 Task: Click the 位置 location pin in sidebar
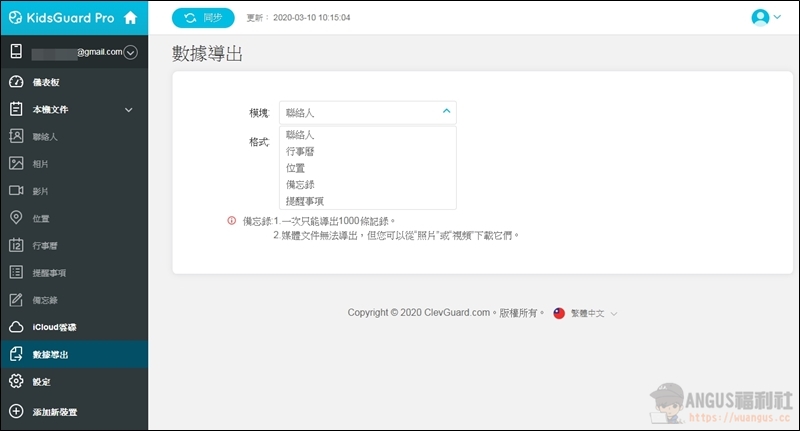point(16,218)
